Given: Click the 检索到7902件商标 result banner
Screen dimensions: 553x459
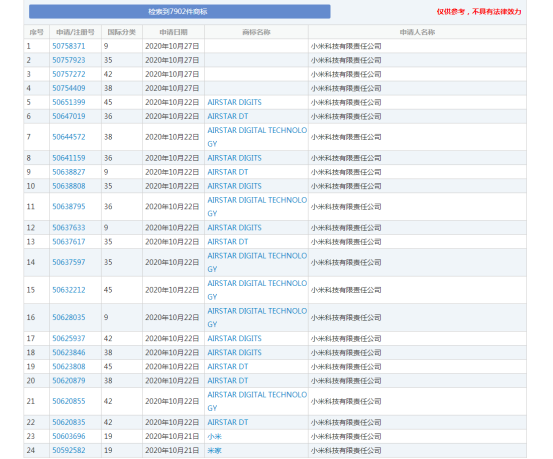Looking at the screenshot, I should [180, 11].
